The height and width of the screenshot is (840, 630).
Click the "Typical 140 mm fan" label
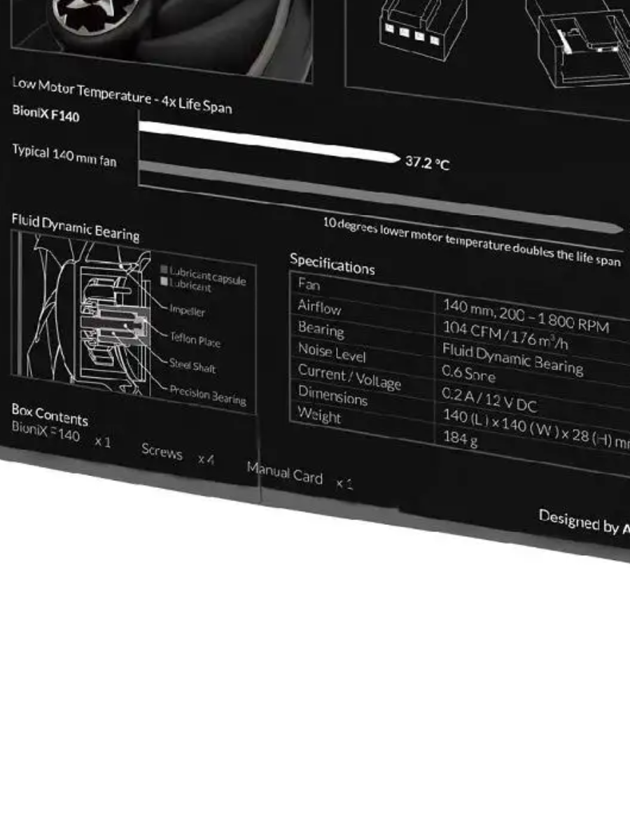(x=64, y=156)
